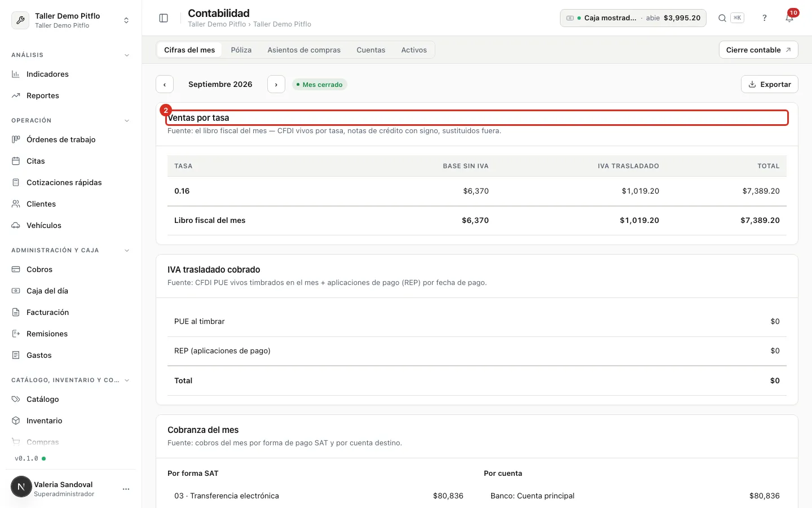This screenshot has height=508, width=812.
Task: Collapse the ANÁLISIS sidebar group
Action: coord(127,55)
